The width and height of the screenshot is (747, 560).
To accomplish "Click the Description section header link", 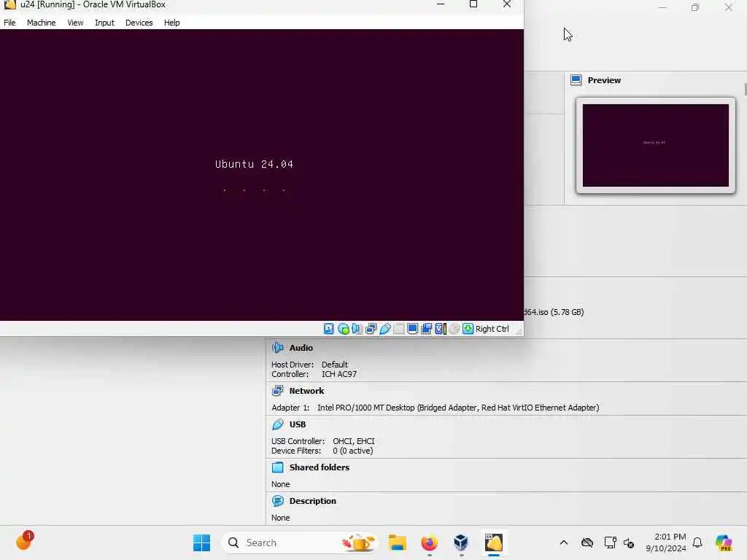I will [312, 501].
